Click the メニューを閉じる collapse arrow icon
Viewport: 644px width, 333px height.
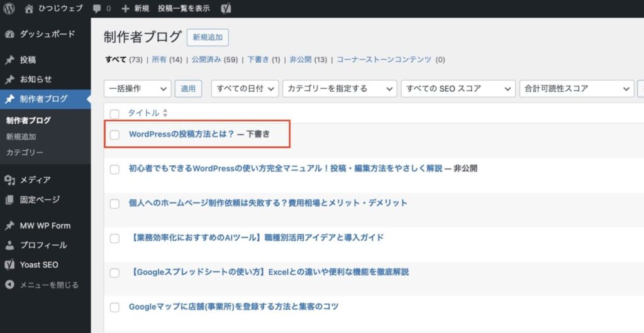coord(10,285)
